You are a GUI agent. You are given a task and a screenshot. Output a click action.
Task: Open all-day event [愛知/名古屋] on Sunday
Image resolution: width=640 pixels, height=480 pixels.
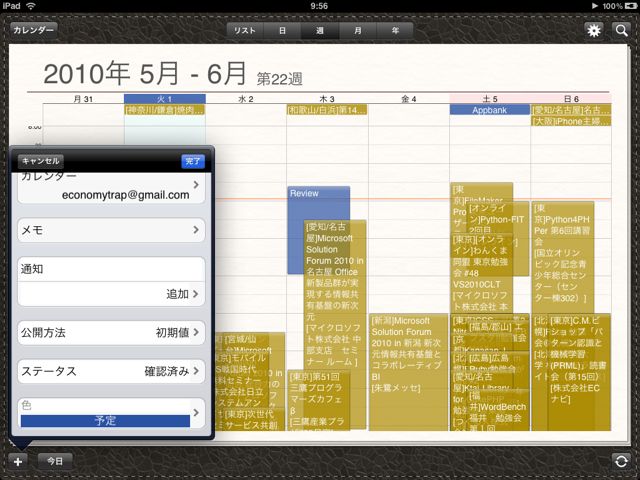(571, 110)
